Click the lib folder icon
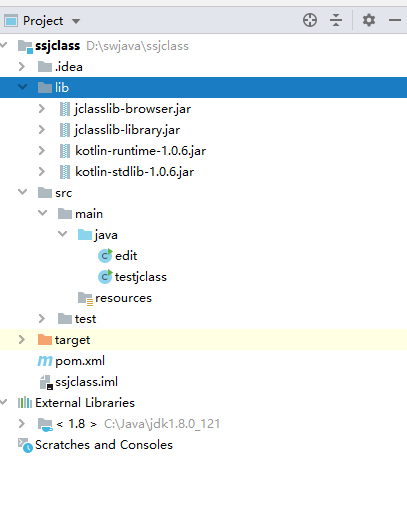 point(45,88)
